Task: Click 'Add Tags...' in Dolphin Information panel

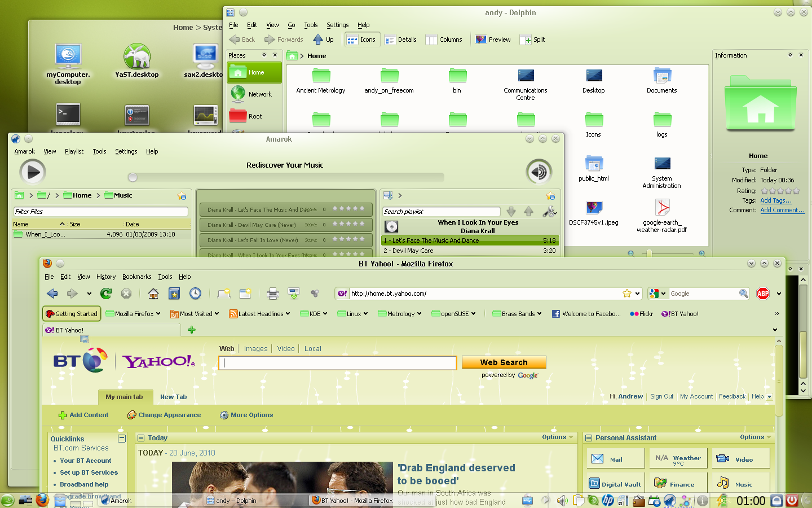Action: pyautogui.click(x=776, y=200)
